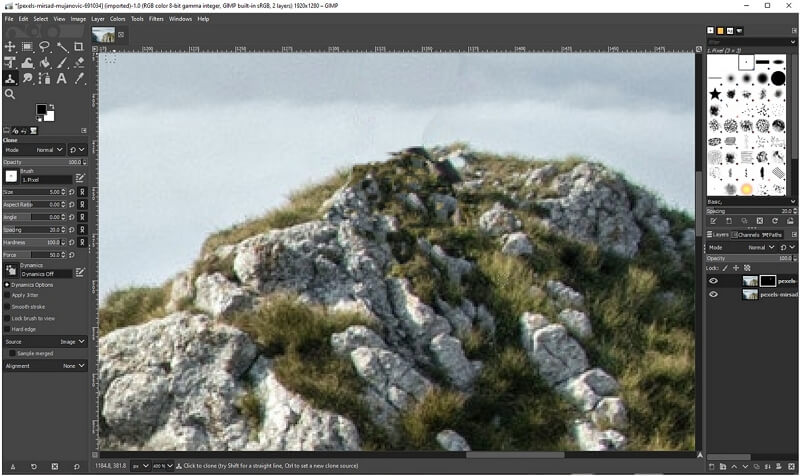Switch to the Channels tab
The width and height of the screenshot is (800, 476).
[745, 235]
